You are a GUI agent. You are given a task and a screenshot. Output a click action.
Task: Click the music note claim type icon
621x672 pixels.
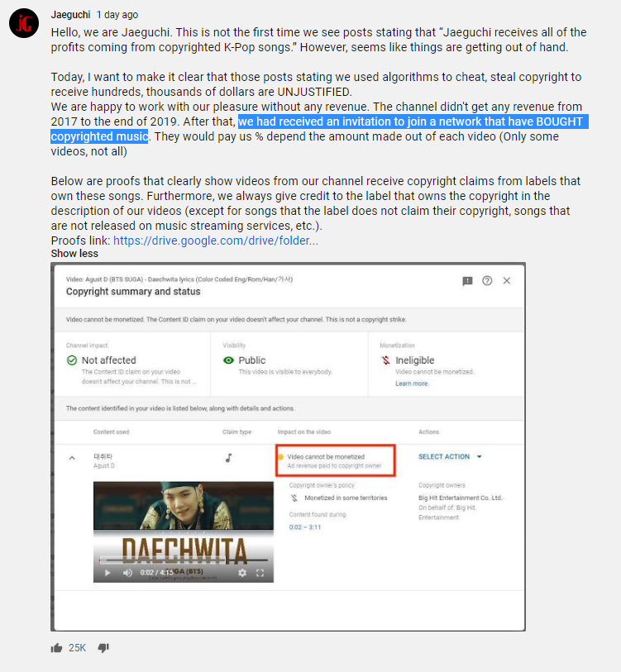(x=229, y=458)
